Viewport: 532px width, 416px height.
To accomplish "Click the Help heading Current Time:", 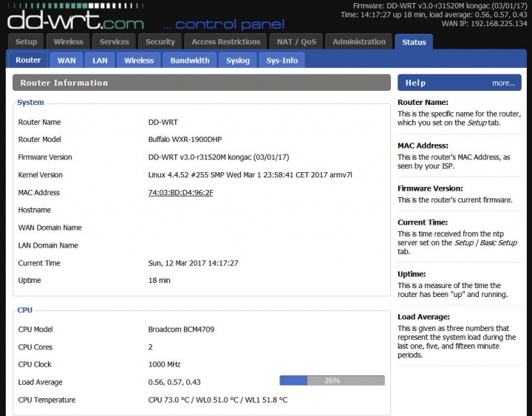I will pos(423,222).
